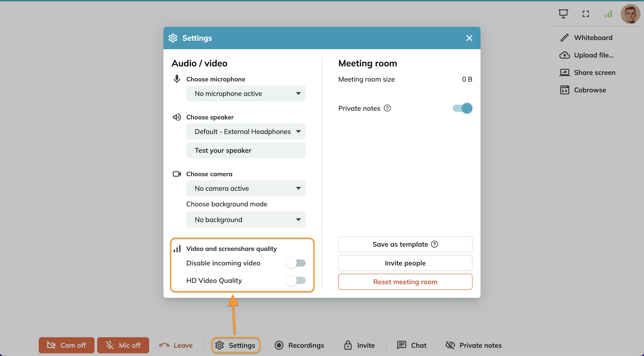
Task: Click Private notes in bottom toolbar
Action: tap(474, 345)
